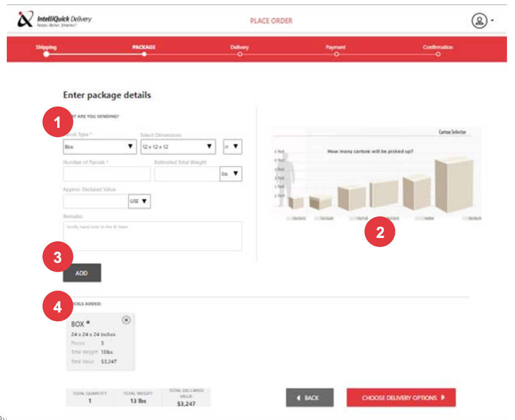
Task: Click the Number of Parcels field
Action: (107, 174)
